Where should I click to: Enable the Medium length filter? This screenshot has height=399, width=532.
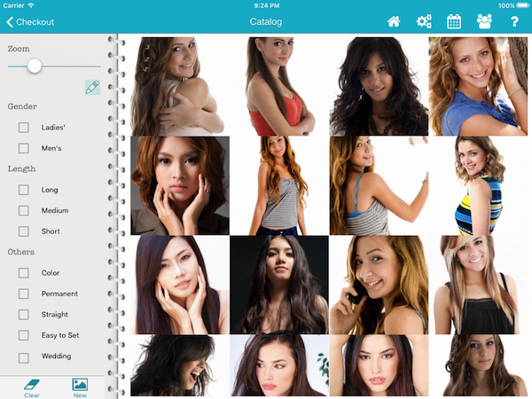[23, 211]
